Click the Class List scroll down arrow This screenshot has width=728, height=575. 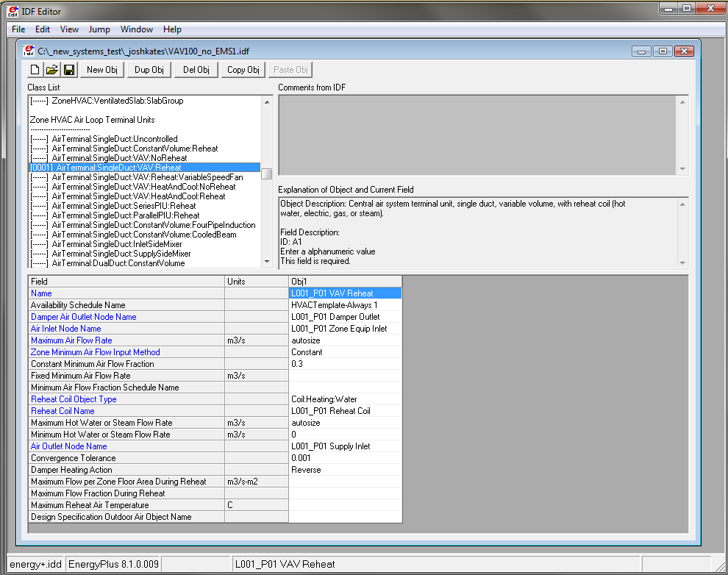pos(267,262)
